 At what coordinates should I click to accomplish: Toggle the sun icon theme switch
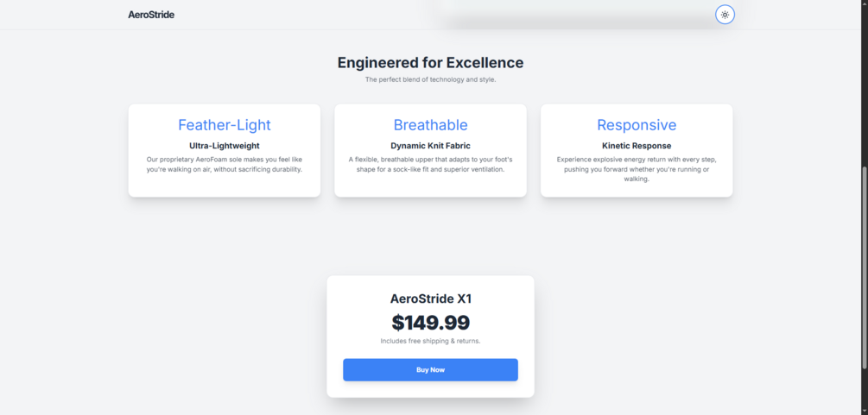[725, 15]
